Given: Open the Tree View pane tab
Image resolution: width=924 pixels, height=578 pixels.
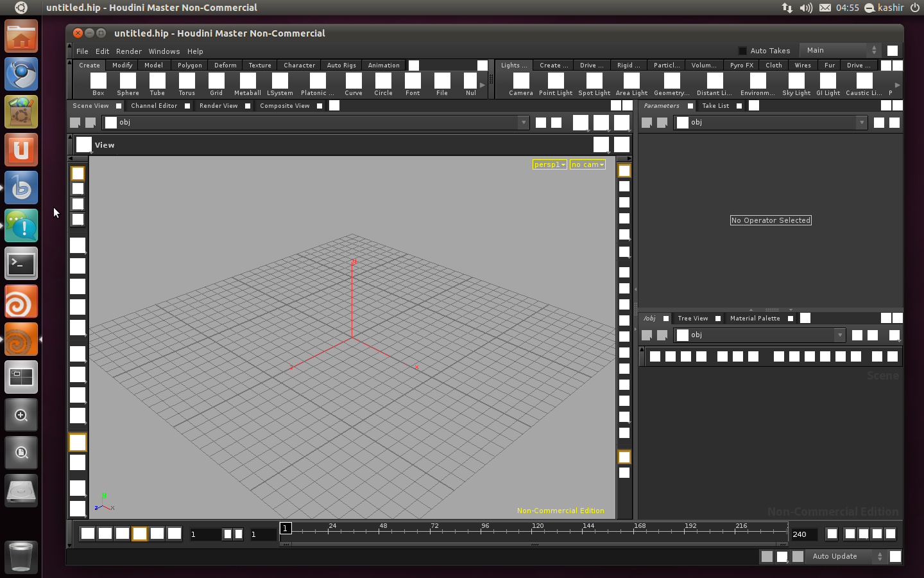Looking at the screenshot, I should (x=693, y=319).
